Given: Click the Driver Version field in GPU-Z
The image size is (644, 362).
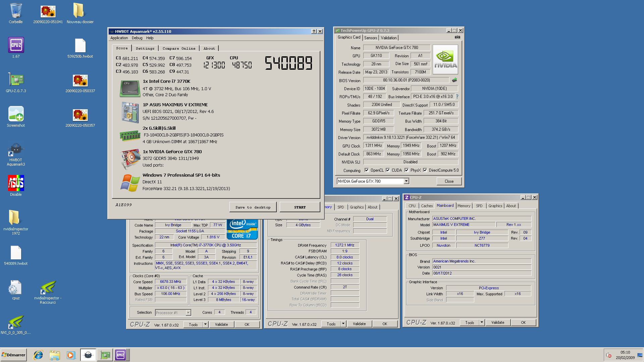Looking at the screenshot, I should point(411,137).
